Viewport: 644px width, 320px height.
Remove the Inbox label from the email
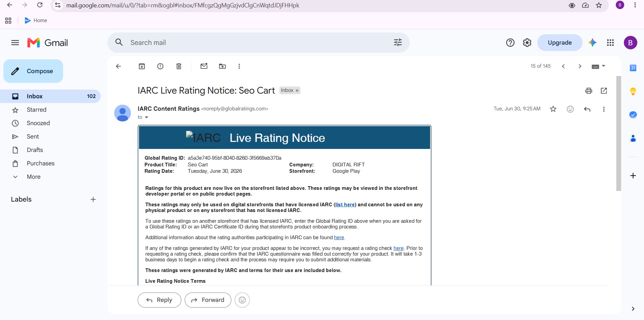point(297,91)
